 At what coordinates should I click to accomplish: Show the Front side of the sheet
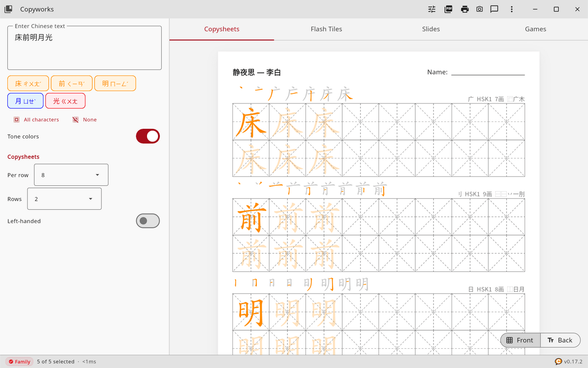(520, 340)
